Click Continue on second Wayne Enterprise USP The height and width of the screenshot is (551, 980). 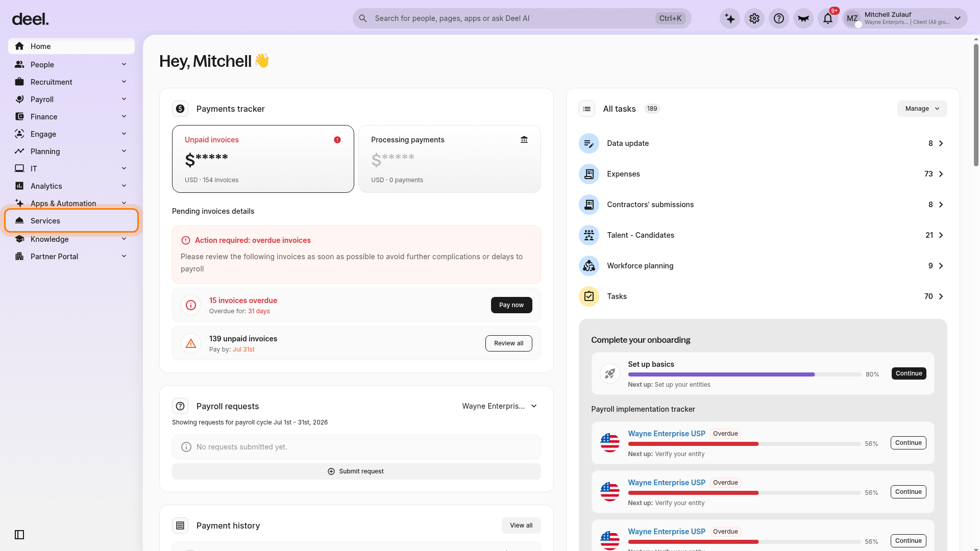point(909,492)
